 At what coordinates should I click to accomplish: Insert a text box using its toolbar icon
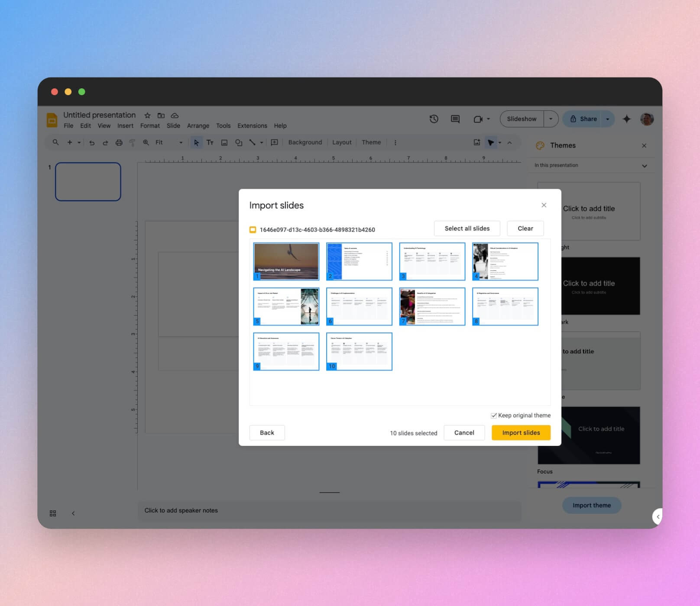[x=211, y=142]
